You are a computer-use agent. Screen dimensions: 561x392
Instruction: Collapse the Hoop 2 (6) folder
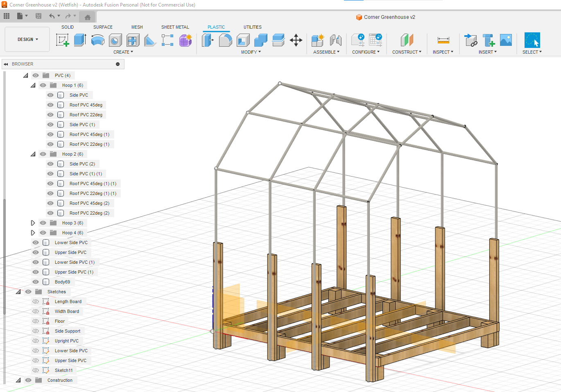33,154
